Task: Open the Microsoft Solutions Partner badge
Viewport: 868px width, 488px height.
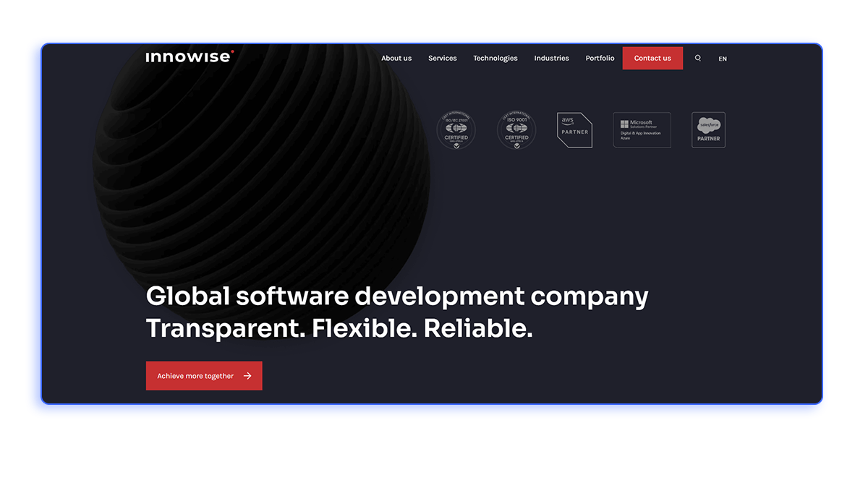Action: (x=642, y=130)
